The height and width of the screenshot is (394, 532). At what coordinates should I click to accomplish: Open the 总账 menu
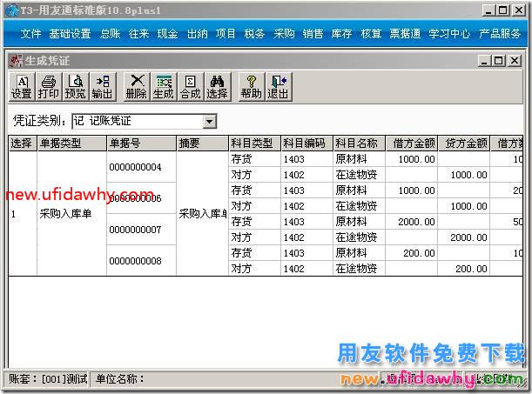pyautogui.click(x=111, y=34)
